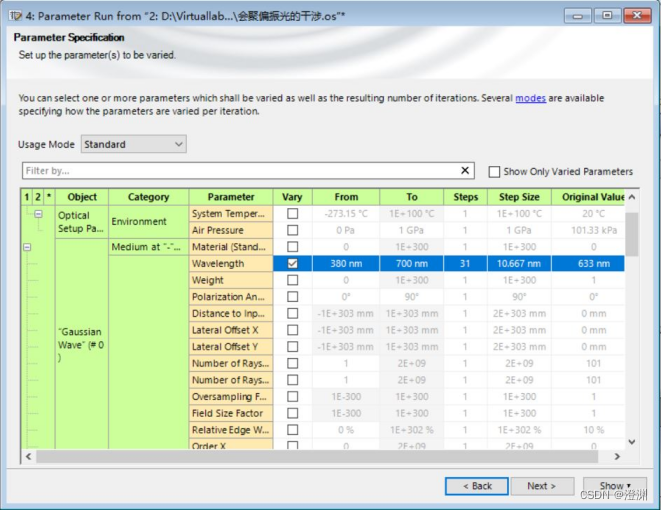662x510 pixels.
Task: Collapse the Gaussian Wave tree node
Action: point(27,247)
